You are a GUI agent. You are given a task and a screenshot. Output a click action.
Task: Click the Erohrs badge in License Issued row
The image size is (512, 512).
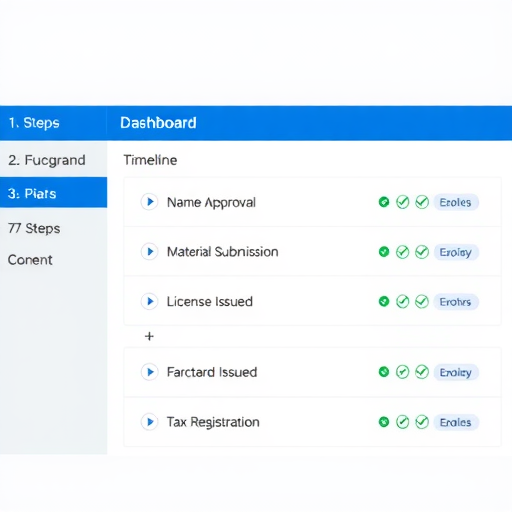coord(456,302)
